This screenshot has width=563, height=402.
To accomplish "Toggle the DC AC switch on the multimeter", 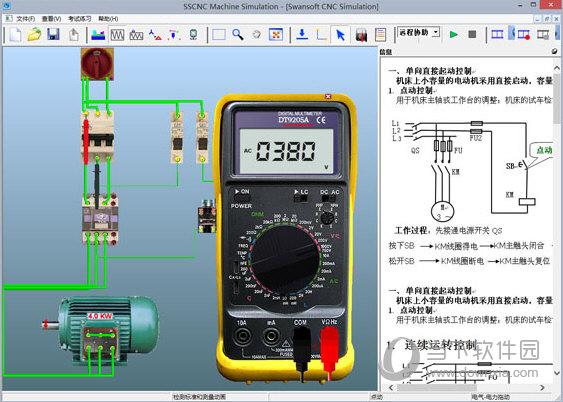I will tap(329, 198).
